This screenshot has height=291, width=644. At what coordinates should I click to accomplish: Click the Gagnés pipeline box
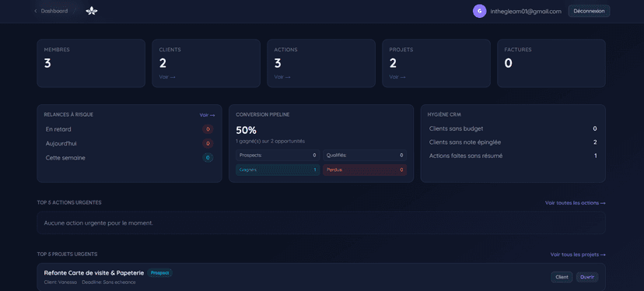[x=278, y=170]
